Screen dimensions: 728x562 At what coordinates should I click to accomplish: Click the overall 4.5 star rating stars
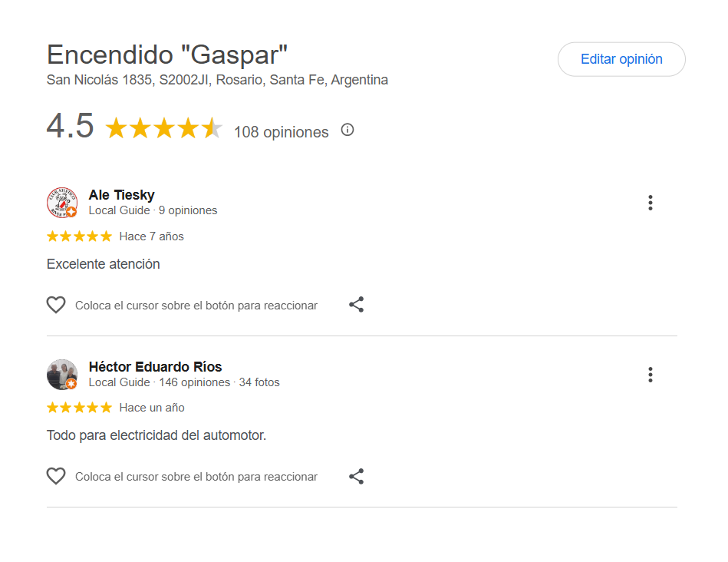point(163,129)
